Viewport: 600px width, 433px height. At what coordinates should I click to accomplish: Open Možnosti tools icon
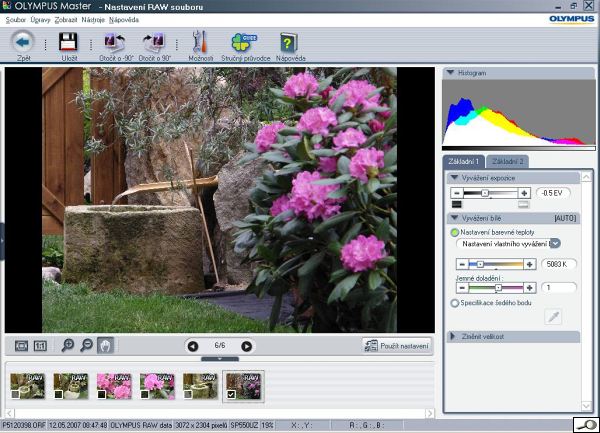200,42
